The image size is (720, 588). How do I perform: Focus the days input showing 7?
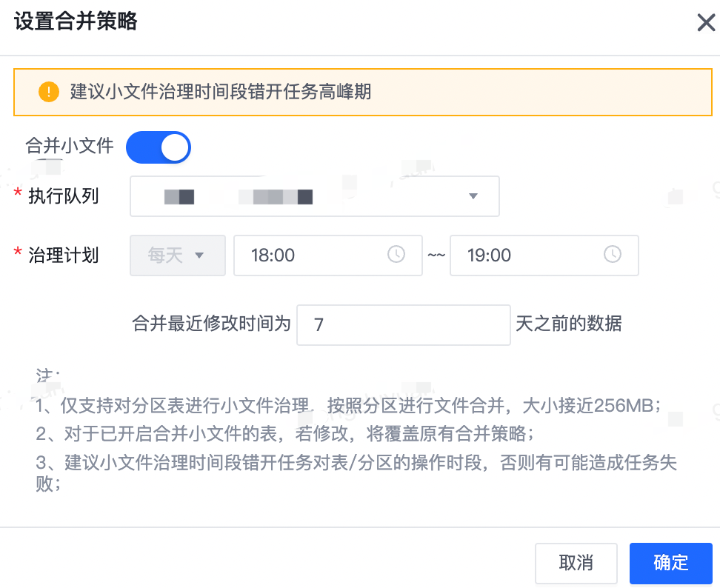coord(403,324)
